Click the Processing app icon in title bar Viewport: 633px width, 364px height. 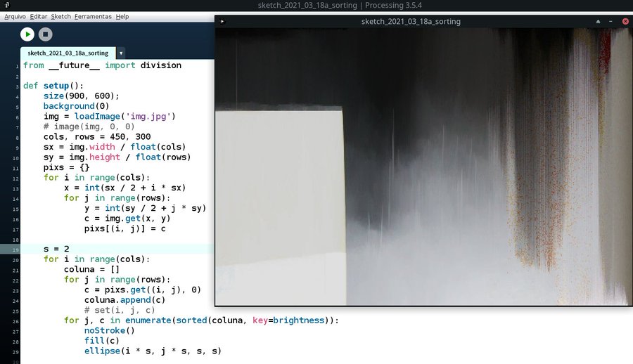tap(5, 6)
